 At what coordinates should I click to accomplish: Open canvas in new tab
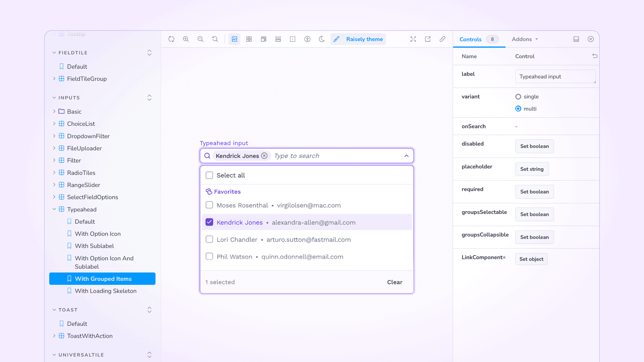pyautogui.click(x=428, y=39)
